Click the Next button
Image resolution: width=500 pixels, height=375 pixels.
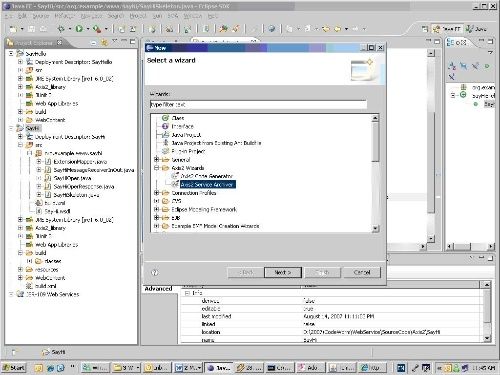pos(283,272)
